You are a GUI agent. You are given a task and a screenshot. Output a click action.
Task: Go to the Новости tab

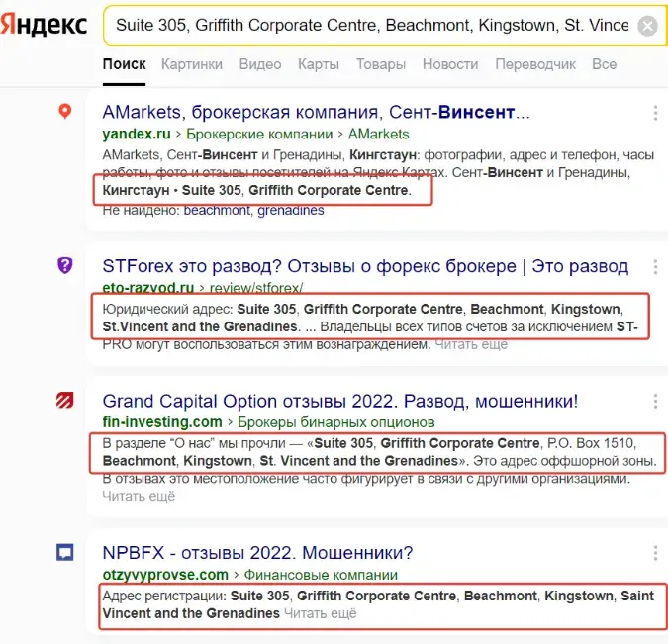[x=450, y=64]
